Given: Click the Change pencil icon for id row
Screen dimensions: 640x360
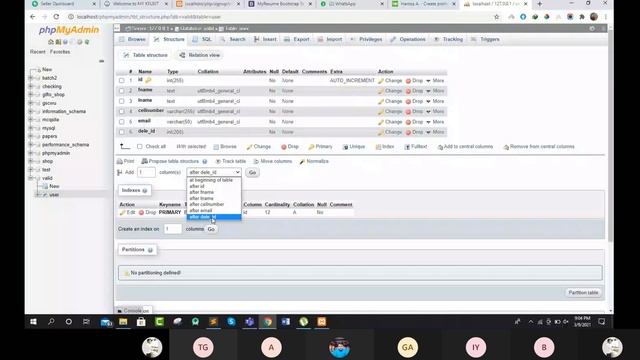Looking at the screenshot, I should pyautogui.click(x=381, y=81).
